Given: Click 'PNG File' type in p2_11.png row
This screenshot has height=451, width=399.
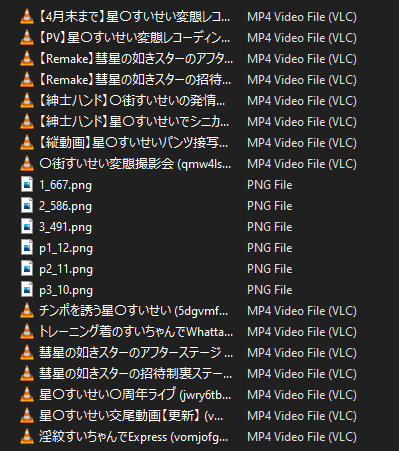Looking at the screenshot, I should [270, 269].
